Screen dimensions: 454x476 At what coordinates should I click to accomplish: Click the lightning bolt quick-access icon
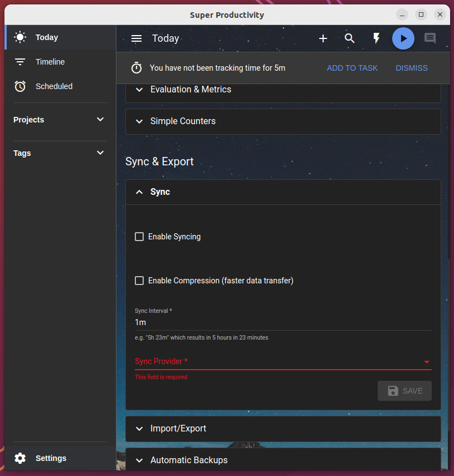point(377,38)
